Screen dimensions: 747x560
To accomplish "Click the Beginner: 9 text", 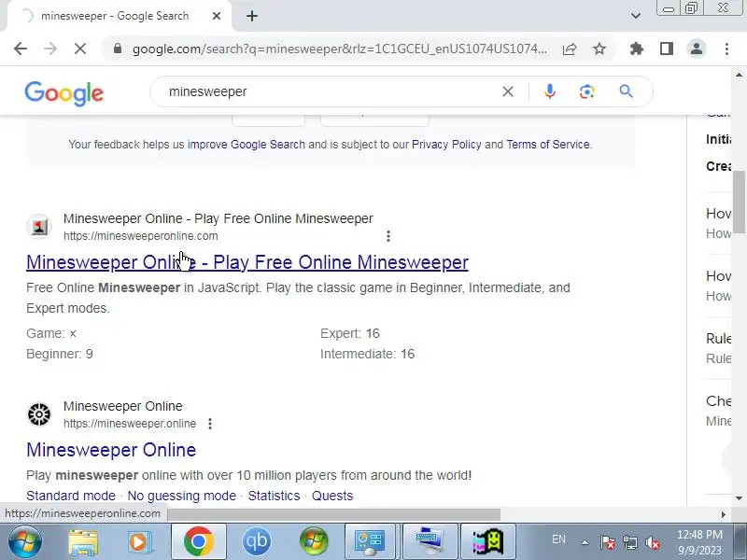I will click(x=60, y=354).
